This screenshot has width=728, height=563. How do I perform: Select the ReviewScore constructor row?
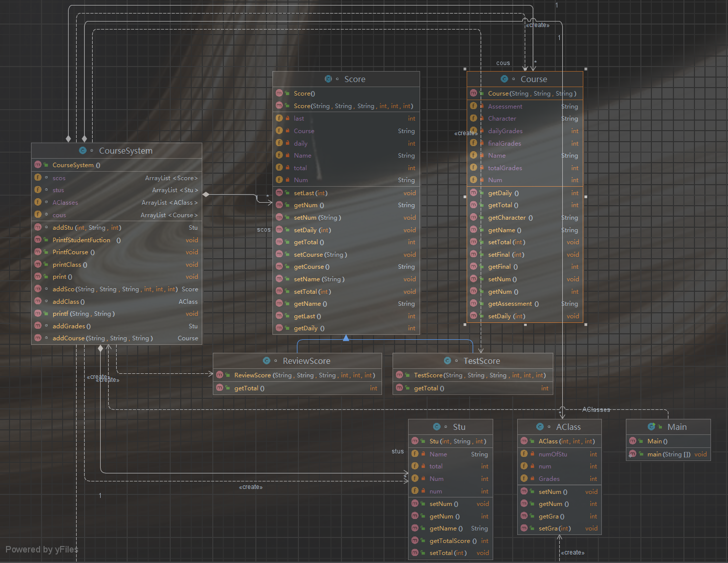click(x=297, y=375)
